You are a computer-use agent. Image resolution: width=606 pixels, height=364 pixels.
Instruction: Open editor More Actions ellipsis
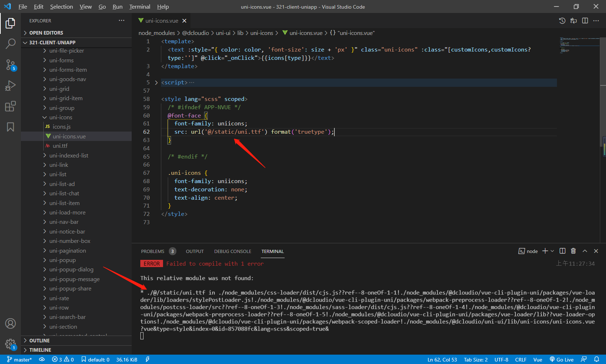click(x=596, y=21)
